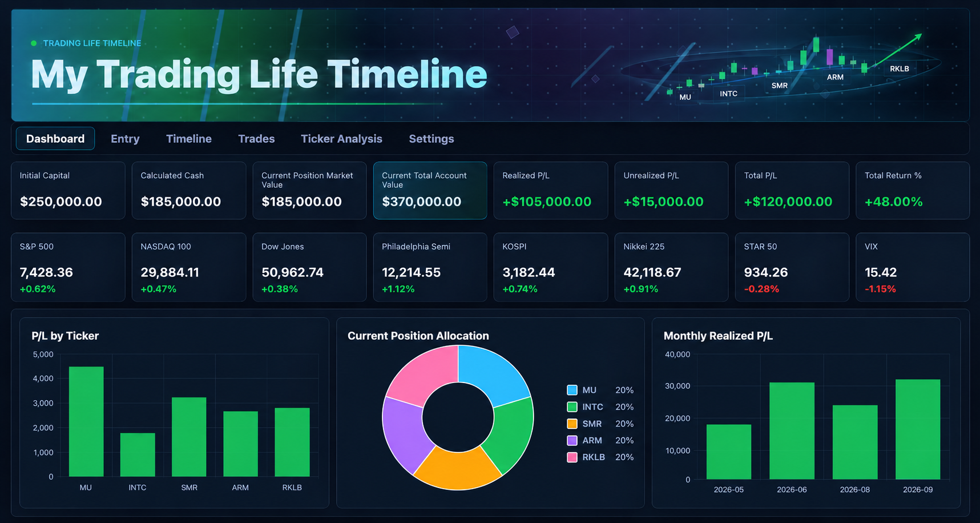Click the green INTC legend swatch
Viewport: 980px width, 523px height.
coord(572,407)
